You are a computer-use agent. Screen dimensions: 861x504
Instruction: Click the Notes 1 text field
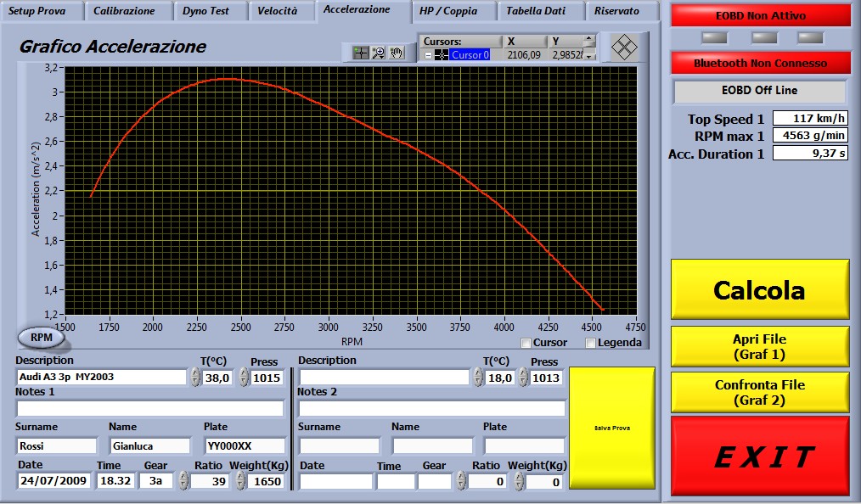(x=149, y=408)
